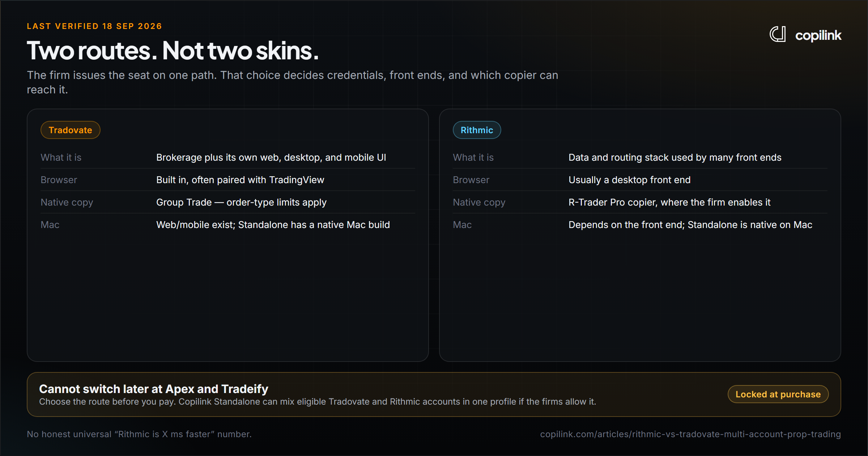Click Cannot switch later at Apex heading
Image resolution: width=868 pixels, height=456 pixels.
pos(154,389)
